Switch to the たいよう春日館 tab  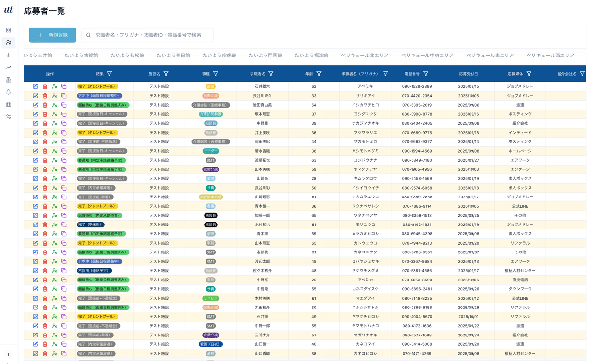coord(174,56)
